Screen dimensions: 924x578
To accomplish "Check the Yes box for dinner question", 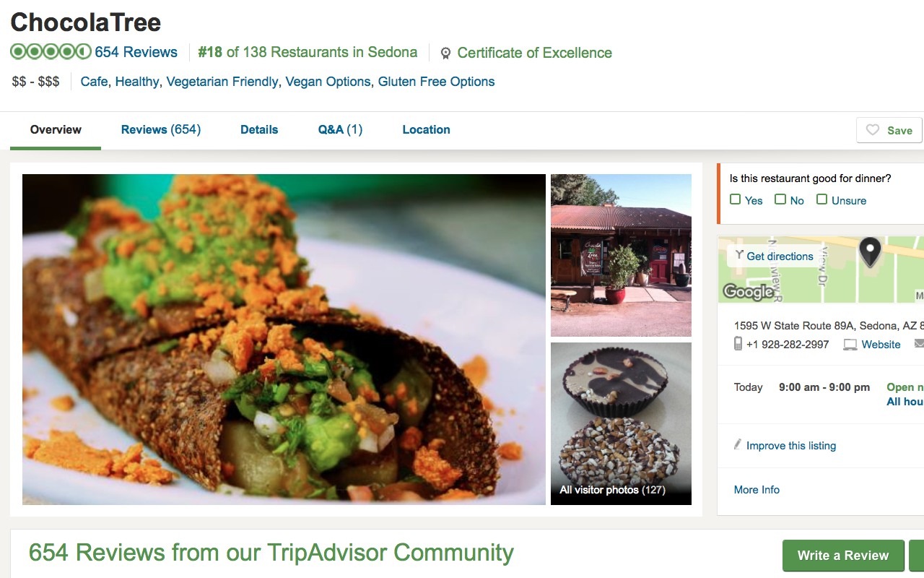I will (735, 199).
